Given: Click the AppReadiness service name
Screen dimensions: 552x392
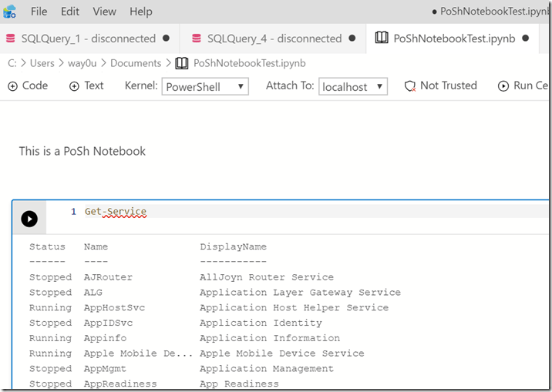Looking at the screenshot, I should click(120, 384).
